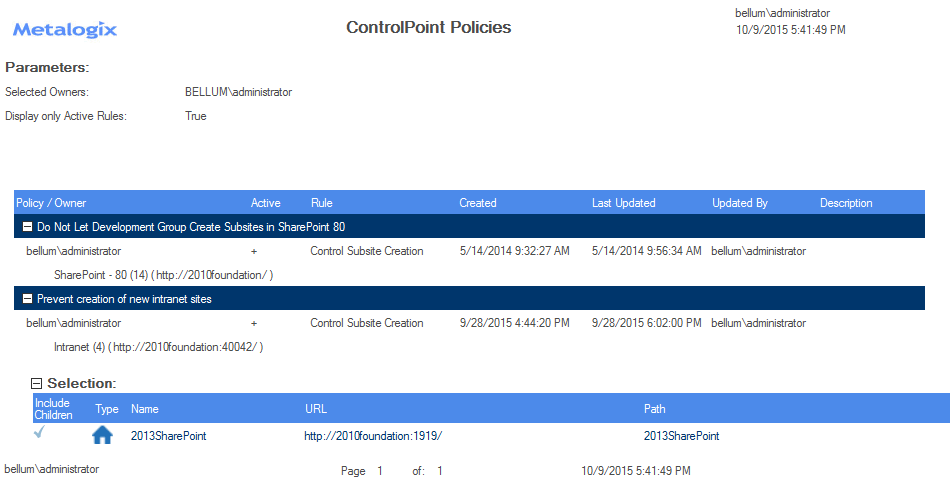This screenshot has width=950, height=493.
Task: Click the '+' Active mark in the 5/14/2014 row
Action: [254, 251]
